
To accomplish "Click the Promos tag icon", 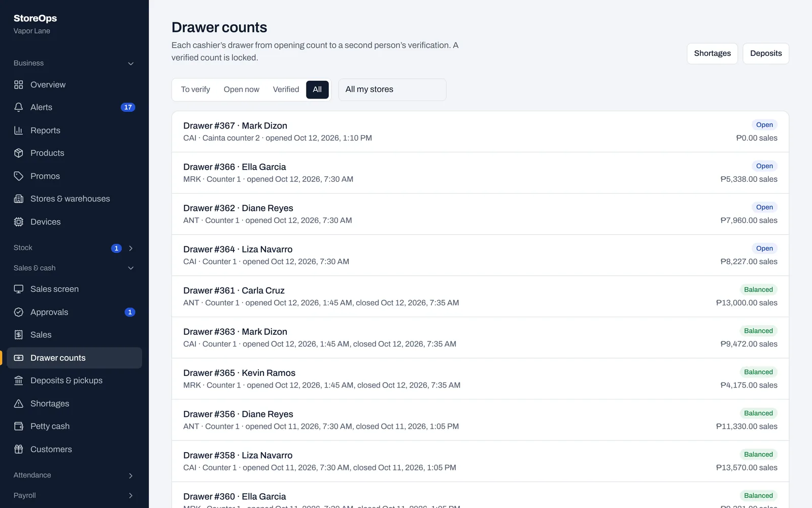I will [x=19, y=176].
